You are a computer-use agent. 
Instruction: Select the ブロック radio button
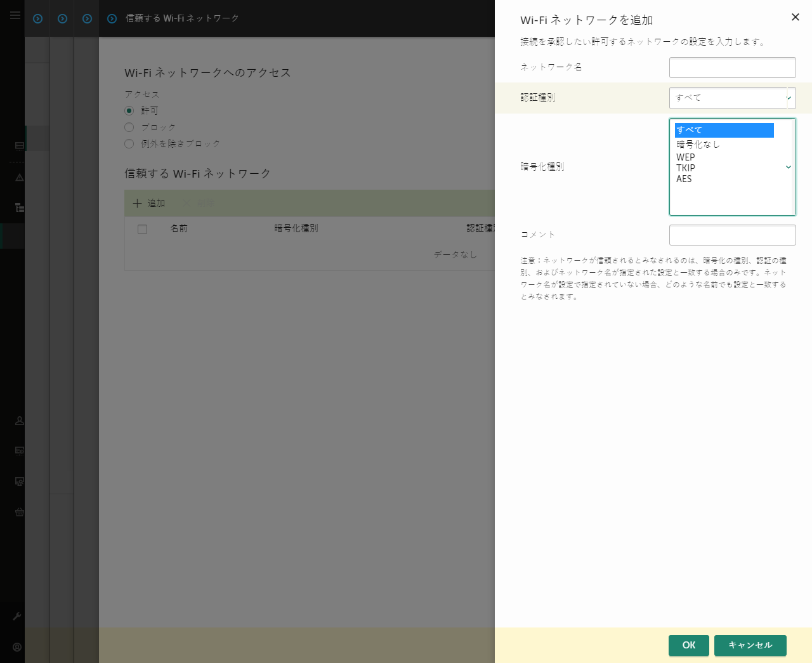129,127
